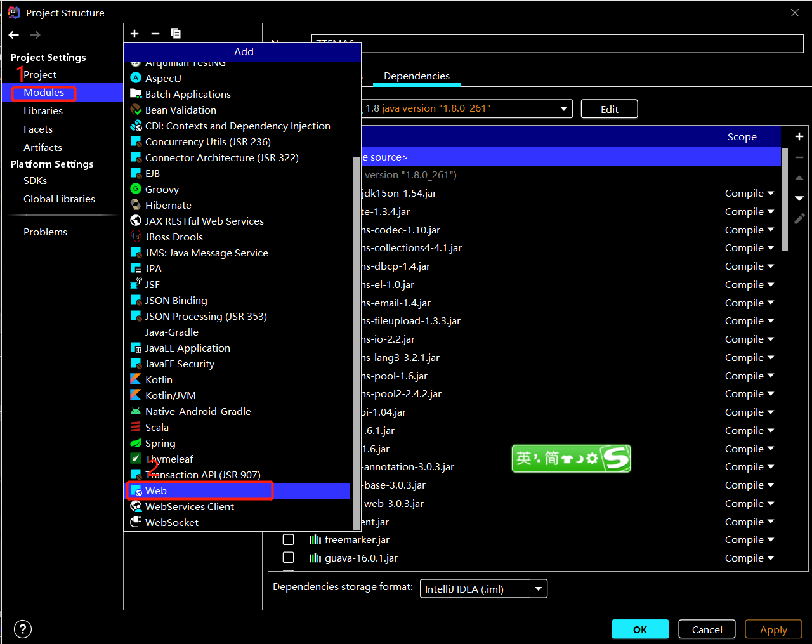The image size is (812, 644).
Task: Click the Thymeleaf icon
Action: click(135, 459)
